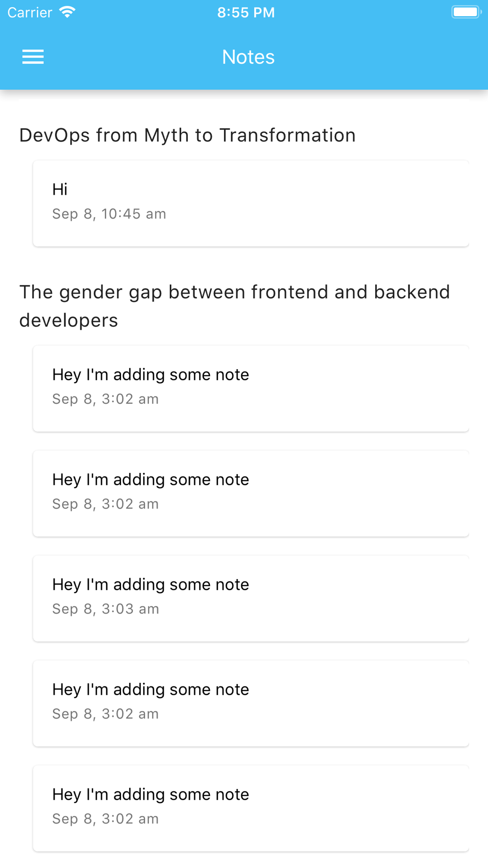Open the second "Hey I'm adding some note" entry
The width and height of the screenshot is (488, 868).
[251, 493]
